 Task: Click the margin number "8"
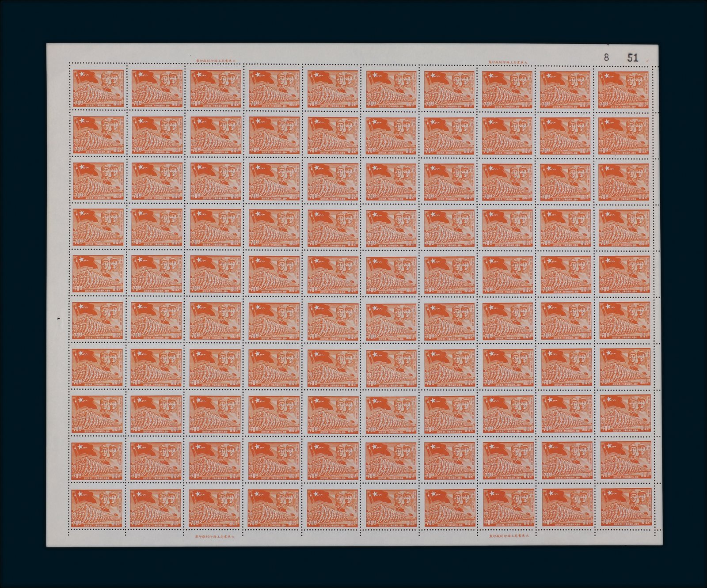[607, 57]
